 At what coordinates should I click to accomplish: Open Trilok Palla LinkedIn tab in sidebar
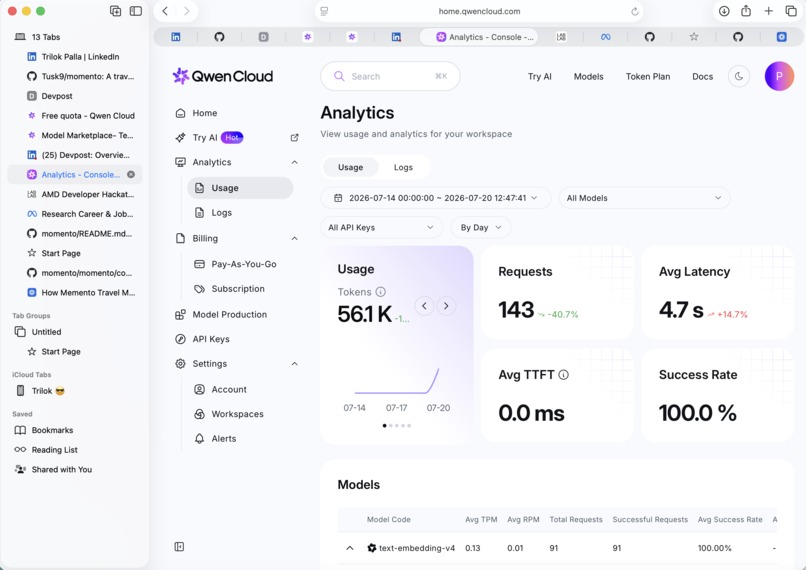tap(75, 57)
